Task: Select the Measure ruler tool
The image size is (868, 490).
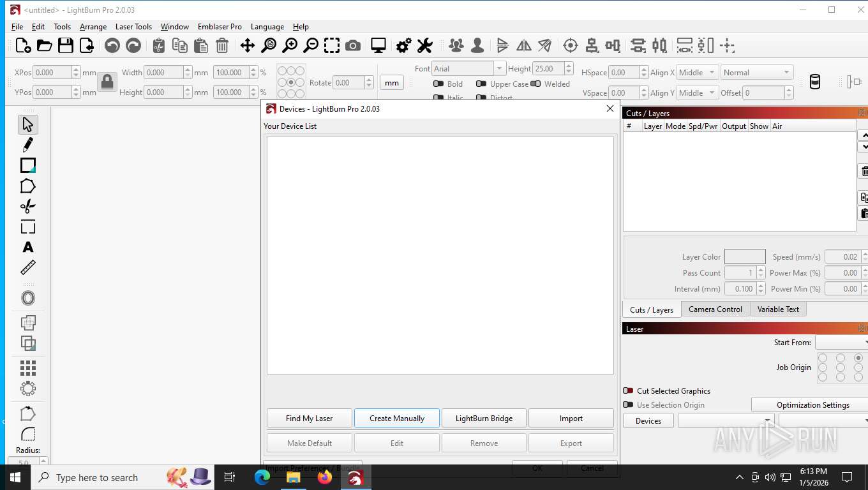Action: tap(27, 267)
